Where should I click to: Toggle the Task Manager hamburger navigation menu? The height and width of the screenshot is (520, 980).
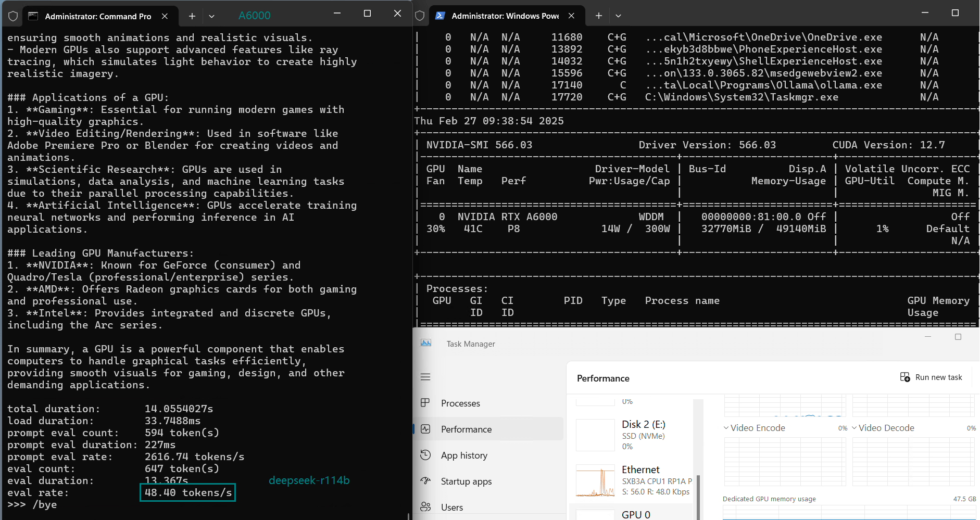coord(425,377)
